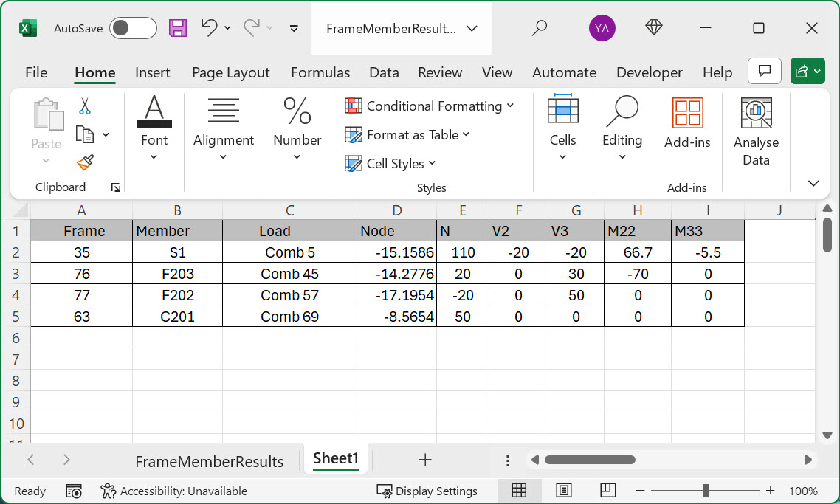Click the search magnifier in title bar
This screenshot has width=840, height=504.
540,28
